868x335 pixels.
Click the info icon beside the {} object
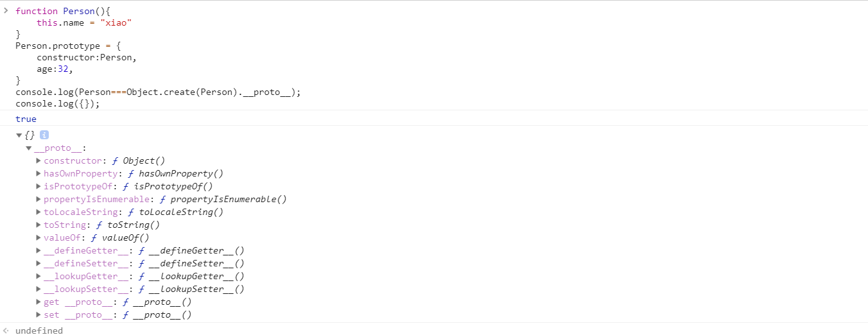click(x=44, y=135)
